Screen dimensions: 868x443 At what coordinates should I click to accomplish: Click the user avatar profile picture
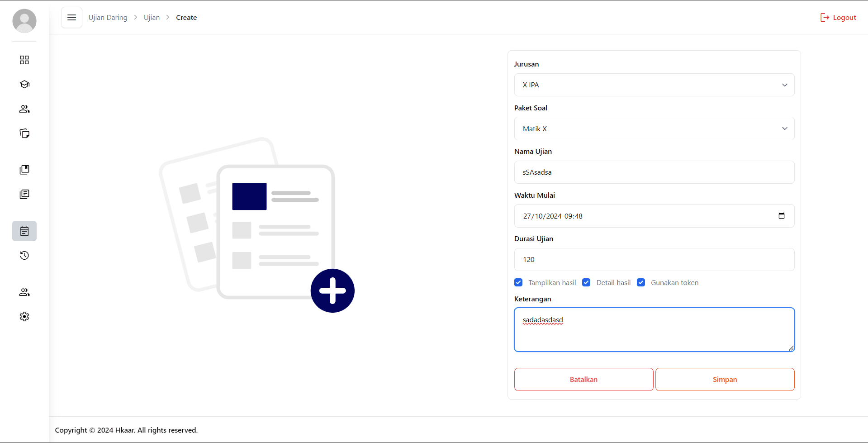pos(24,21)
